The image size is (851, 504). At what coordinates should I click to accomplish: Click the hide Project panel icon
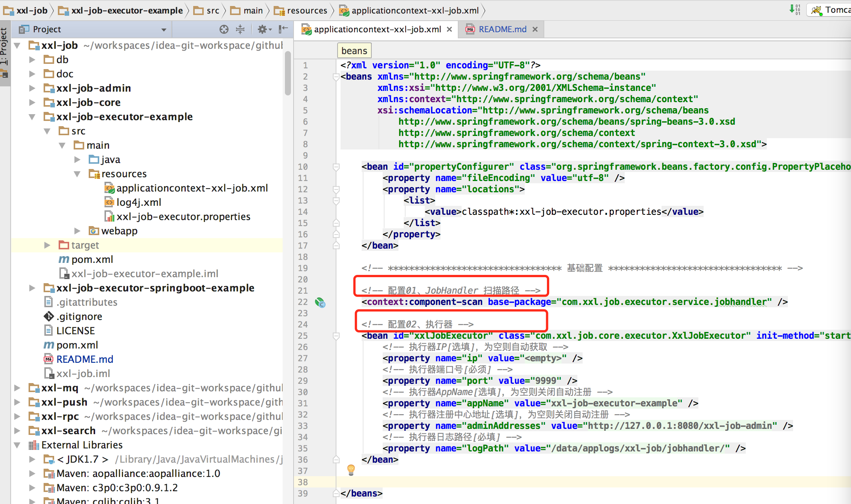[283, 29]
